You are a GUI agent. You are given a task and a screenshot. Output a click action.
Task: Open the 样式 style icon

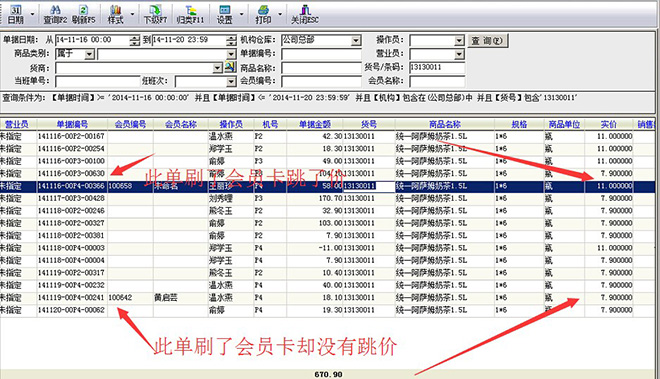pyautogui.click(x=115, y=10)
